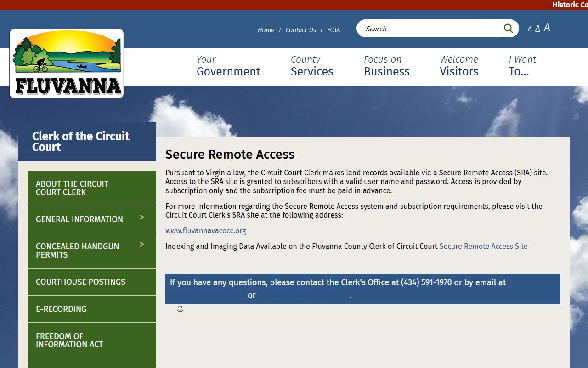Click the email link just after 'or'
The height and width of the screenshot is (368, 588).
pos(303,295)
